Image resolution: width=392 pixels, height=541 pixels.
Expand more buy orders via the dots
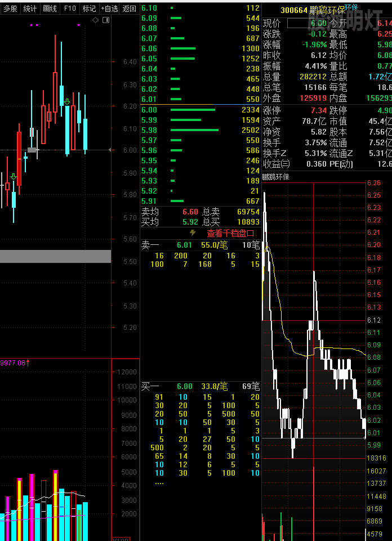point(159,483)
